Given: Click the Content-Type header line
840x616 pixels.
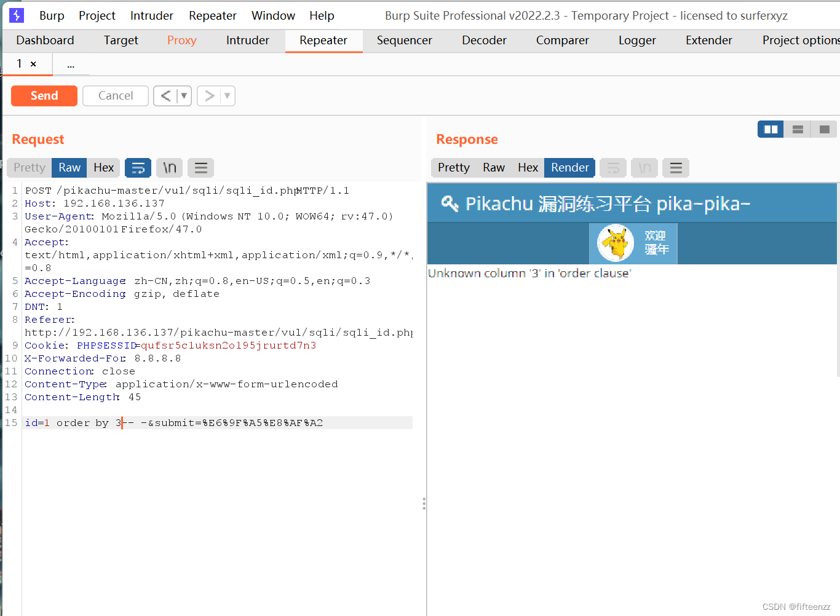Looking at the screenshot, I should (181, 384).
